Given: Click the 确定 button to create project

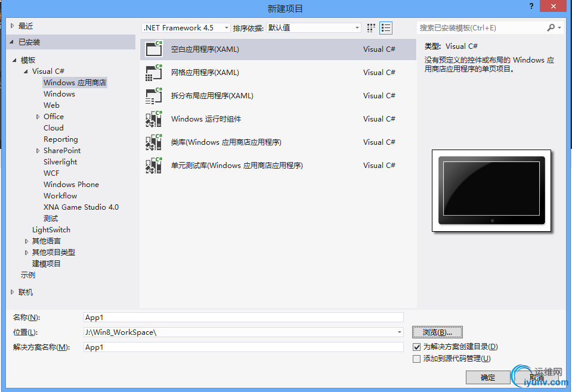Looking at the screenshot, I should [x=487, y=377].
